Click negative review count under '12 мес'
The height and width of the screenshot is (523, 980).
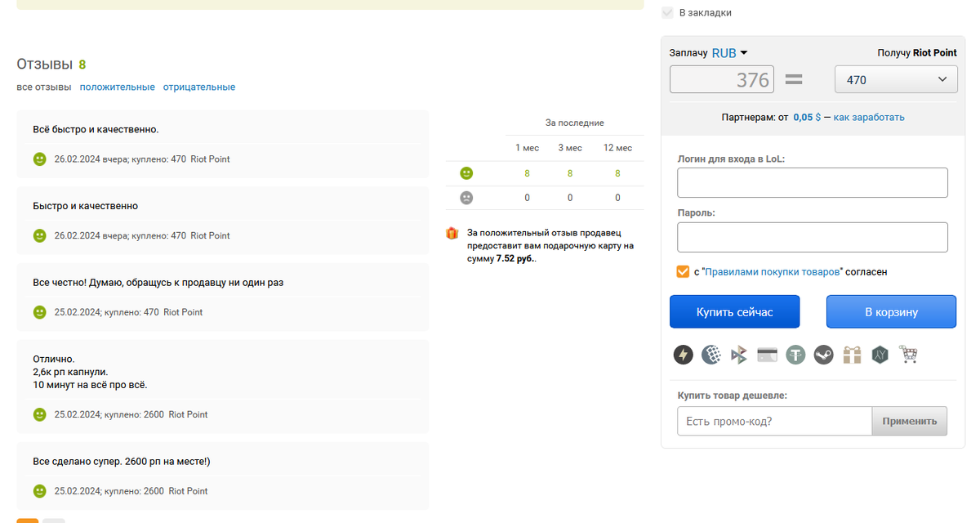click(617, 198)
